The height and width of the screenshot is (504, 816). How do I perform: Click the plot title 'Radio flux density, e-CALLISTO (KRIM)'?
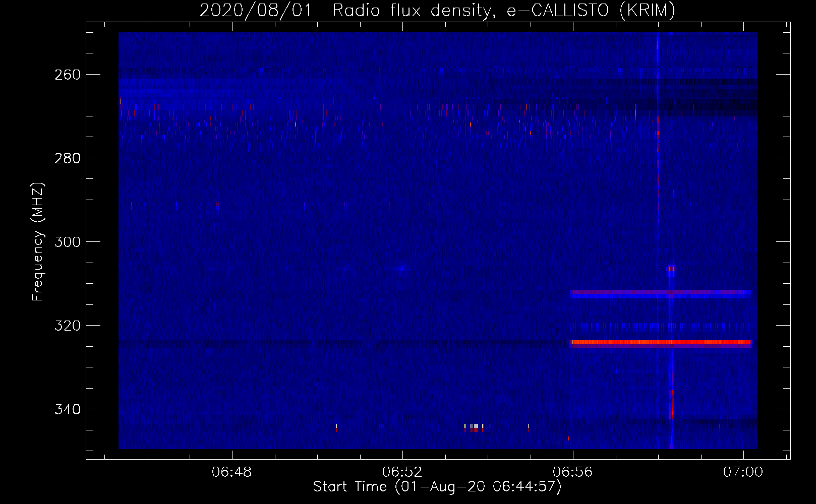[503, 10]
